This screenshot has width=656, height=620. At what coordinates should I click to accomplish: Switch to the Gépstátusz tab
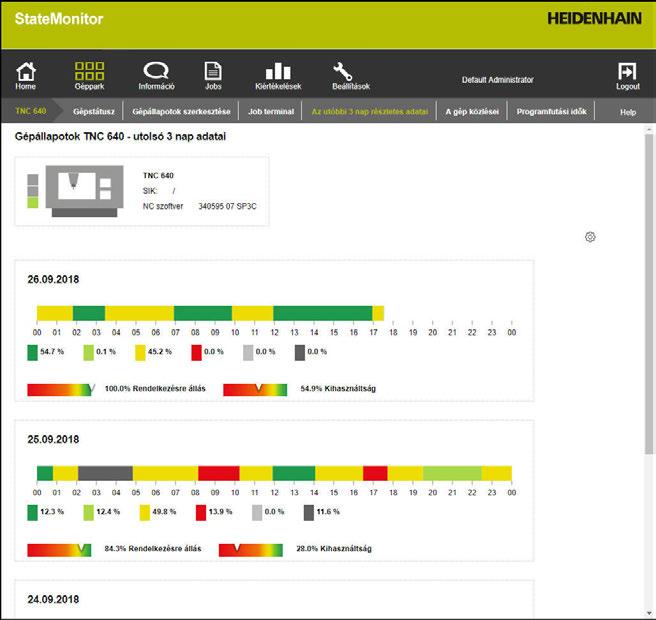(94, 112)
